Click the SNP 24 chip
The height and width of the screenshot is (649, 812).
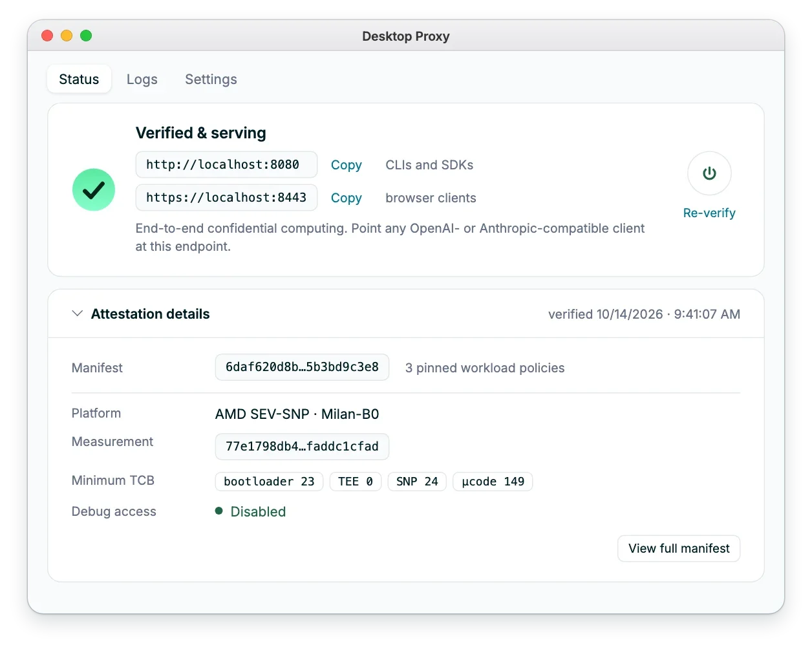pos(417,482)
